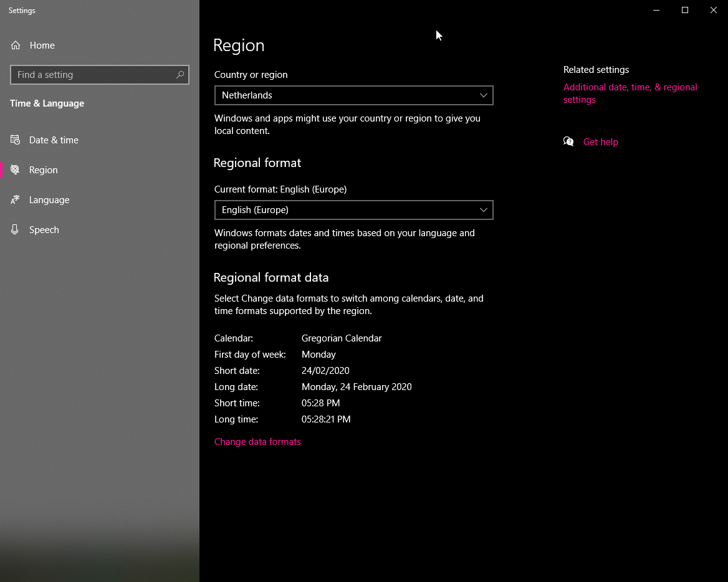Click the Short time: label
This screenshot has width=728, height=582.
(237, 403)
